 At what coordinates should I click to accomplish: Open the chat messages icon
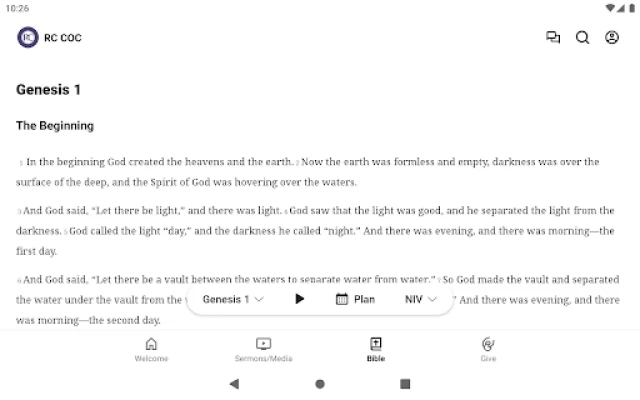coord(553,38)
